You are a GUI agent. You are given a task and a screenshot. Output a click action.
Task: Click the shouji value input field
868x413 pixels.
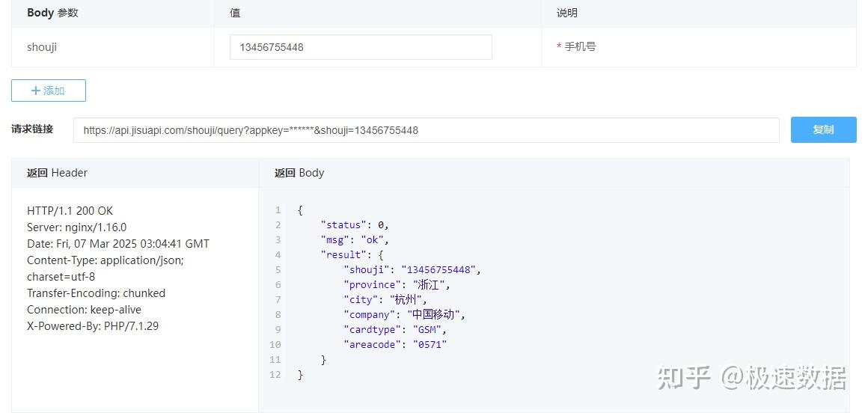361,47
